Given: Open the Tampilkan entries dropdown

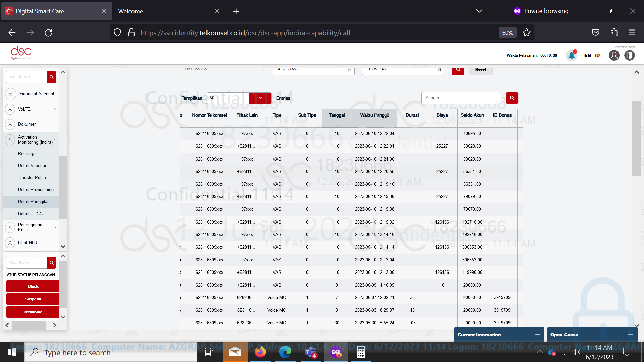Looking at the screenshot, I should [260, 98].
